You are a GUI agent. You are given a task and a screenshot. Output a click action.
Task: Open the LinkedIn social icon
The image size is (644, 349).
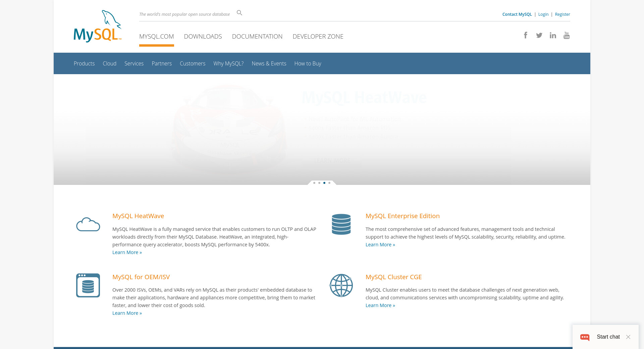[x=553, y=35]
